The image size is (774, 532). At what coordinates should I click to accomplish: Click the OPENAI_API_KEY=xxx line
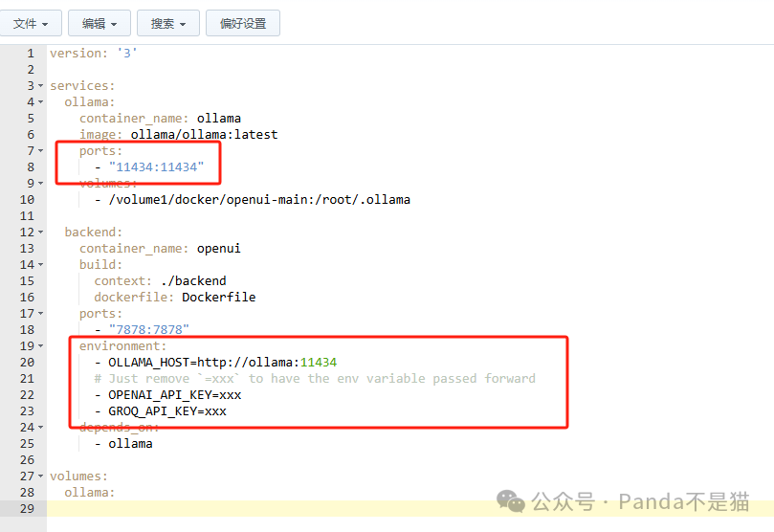coord(167,395)
